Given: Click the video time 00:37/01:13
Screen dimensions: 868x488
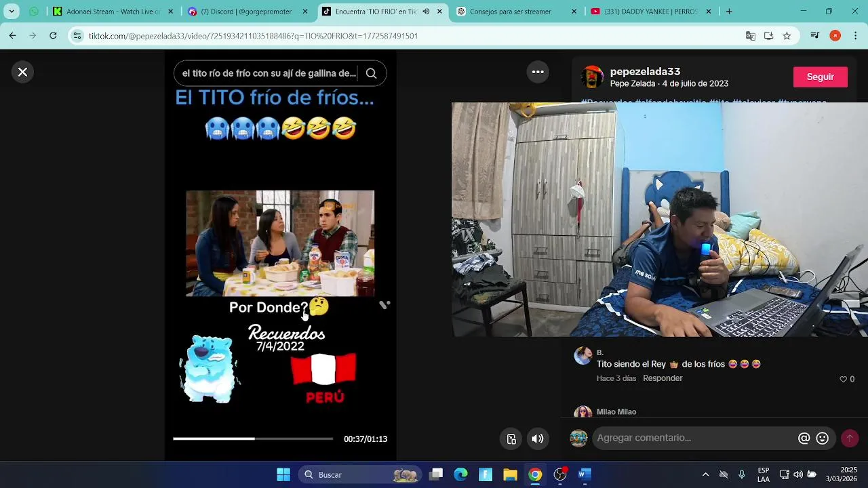Looking at the screenshot, I should click(366, 439).
